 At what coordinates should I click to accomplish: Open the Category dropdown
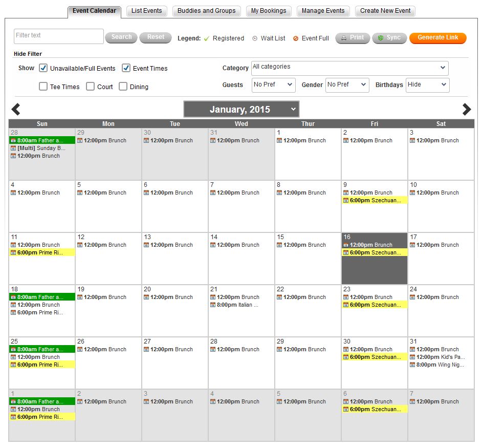(x=349, y=68)
